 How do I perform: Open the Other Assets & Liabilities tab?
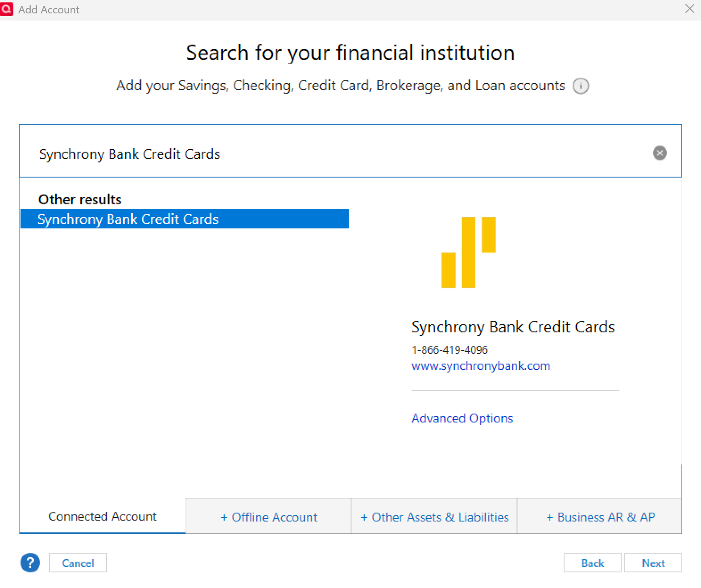pos(434,517)
